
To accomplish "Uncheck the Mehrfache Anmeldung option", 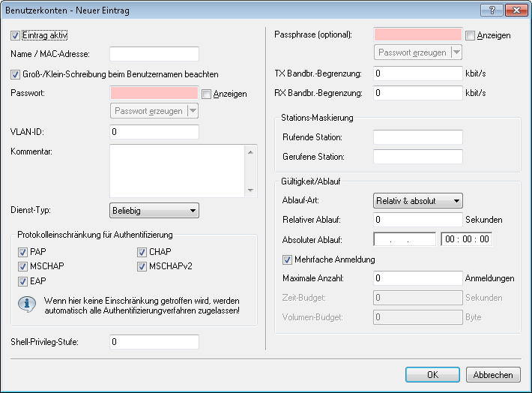I will (x=288, y=259).
